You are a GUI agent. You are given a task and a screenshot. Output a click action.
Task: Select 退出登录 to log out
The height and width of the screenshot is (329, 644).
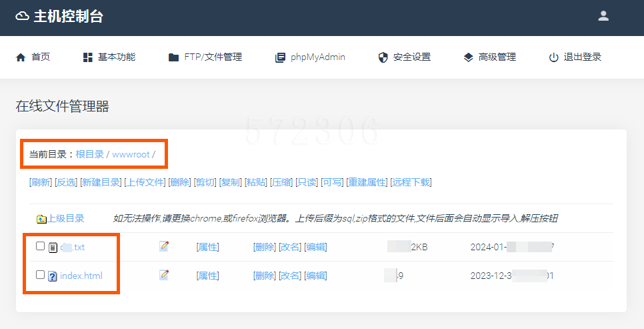coord(583,57)
